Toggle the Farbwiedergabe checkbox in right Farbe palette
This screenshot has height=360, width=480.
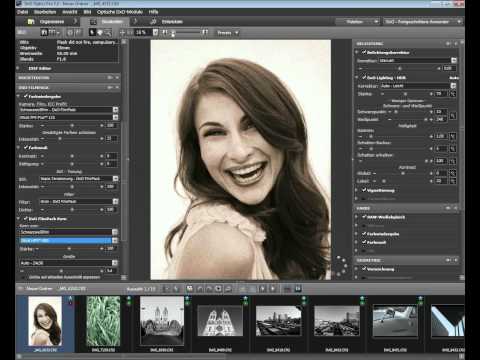point(364,234)
